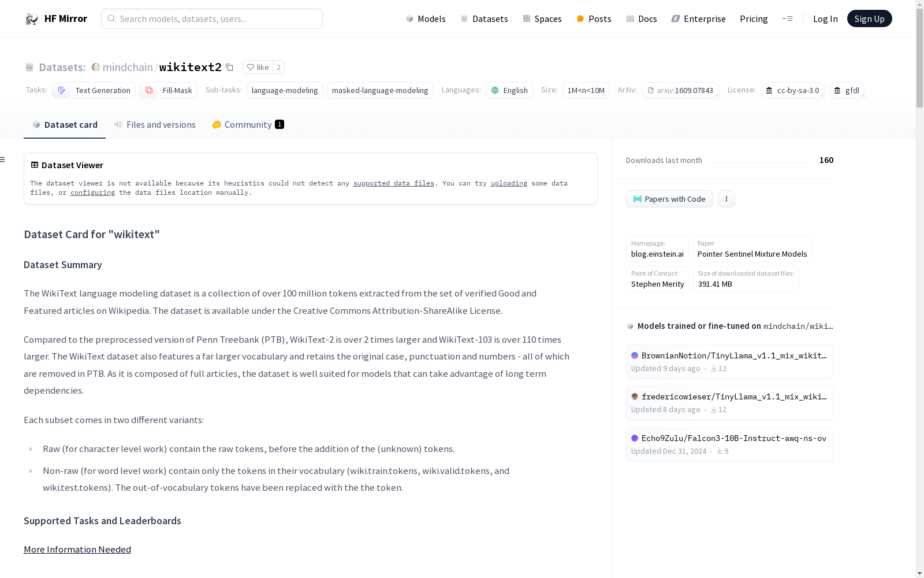This screenshot has height=578, width=924.
Task: Open Docs from the top navigation
Action: (641, 18)
